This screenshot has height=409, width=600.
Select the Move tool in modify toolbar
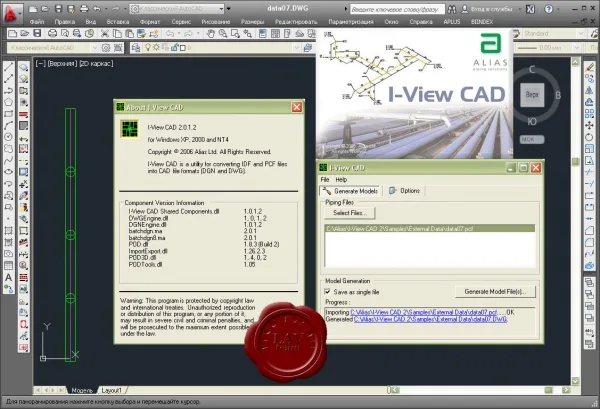(x=589, y=125)
